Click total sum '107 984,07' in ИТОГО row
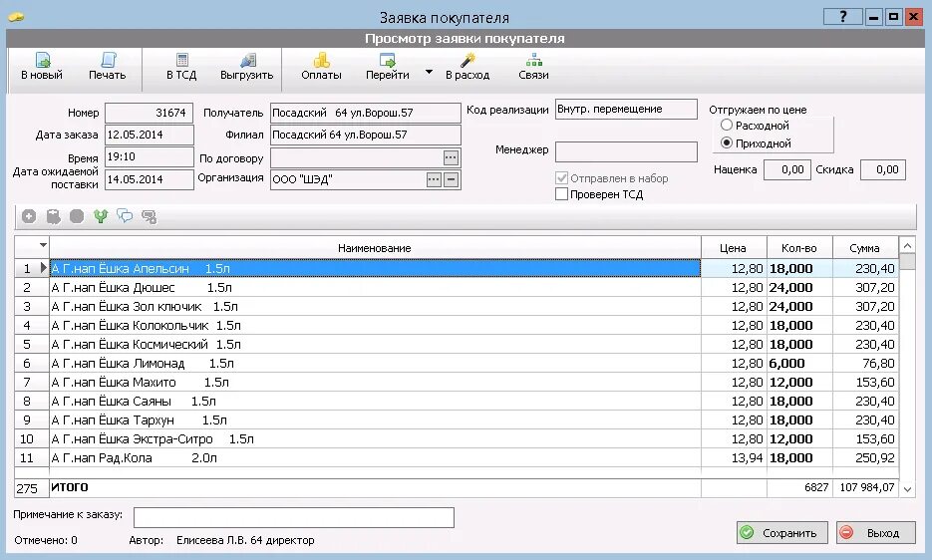 (866, 487)
